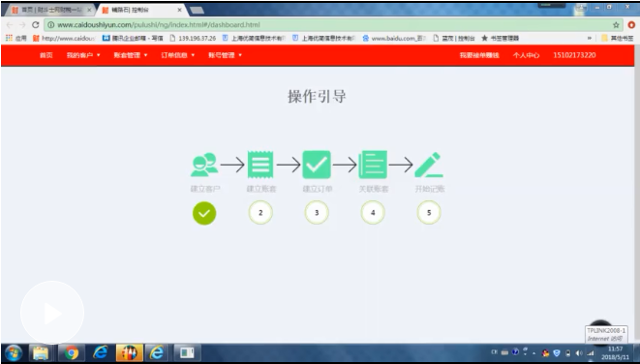Expand the 我的客户 dropdown menu
The image size is (640, 364).
(83, 55)
